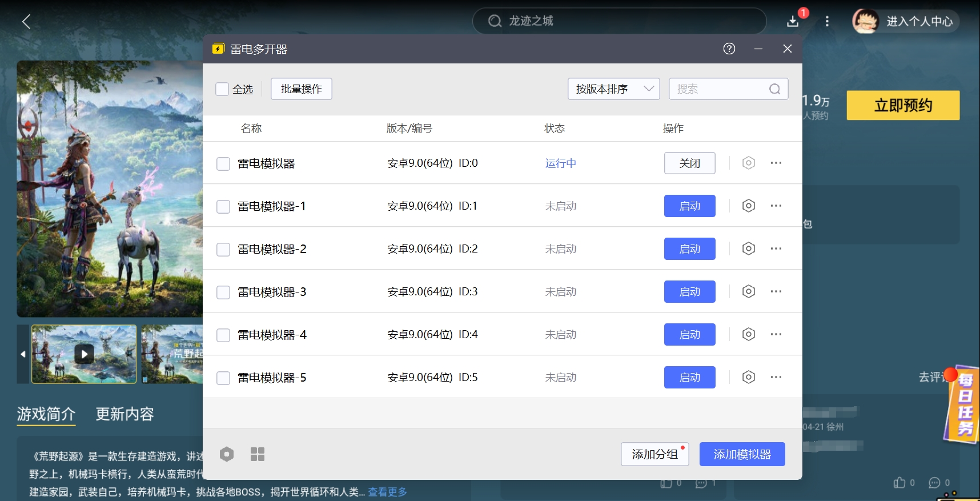Image resolution: width=980 pixels, height=501 pixels.
Task: Open more options for 雷电模拟器-5
Action: [x=776, y=377]
